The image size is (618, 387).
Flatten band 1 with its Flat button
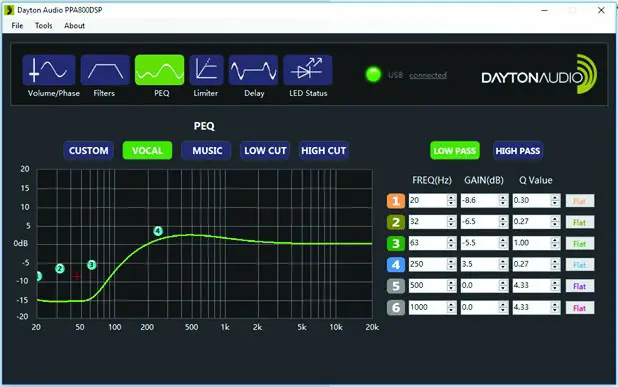(x=580, y=201)
